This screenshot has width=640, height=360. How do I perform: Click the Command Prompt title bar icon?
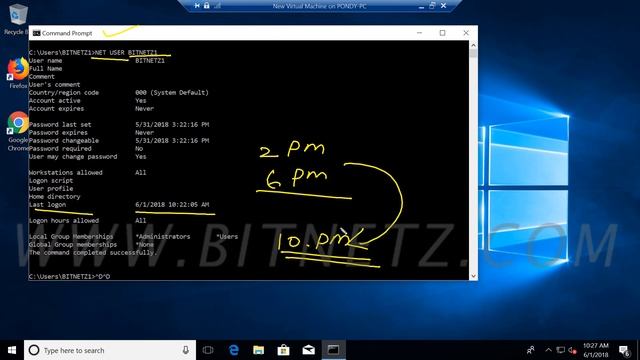coord(36,33)
